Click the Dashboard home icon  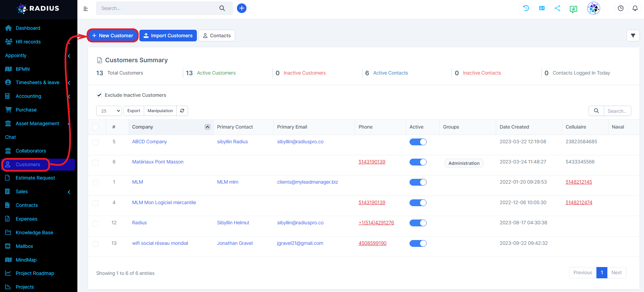(8, 28)
